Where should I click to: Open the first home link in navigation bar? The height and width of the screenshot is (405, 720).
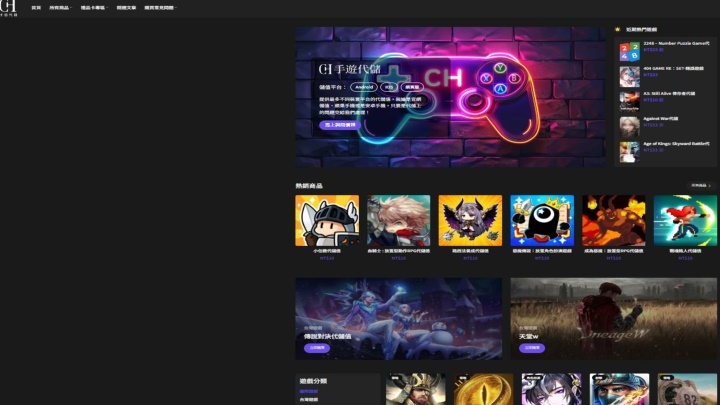36,8
